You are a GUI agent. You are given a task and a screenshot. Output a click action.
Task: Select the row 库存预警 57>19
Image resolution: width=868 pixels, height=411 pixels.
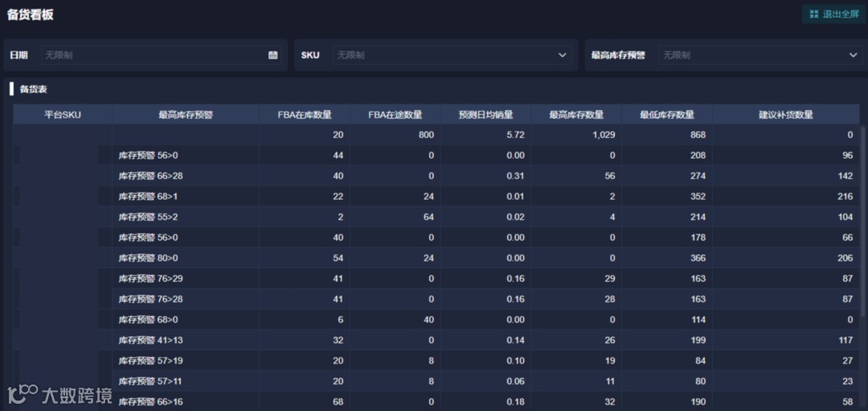coord(436,360)
